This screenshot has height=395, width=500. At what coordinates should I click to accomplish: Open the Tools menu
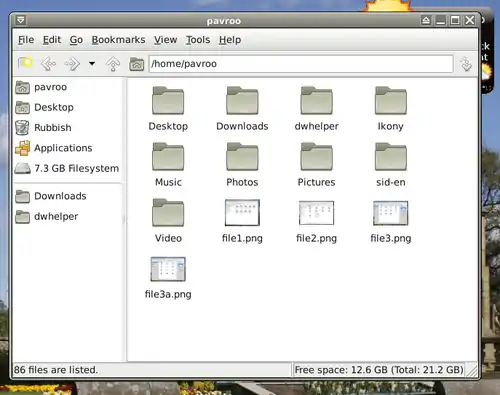(198, 40)
